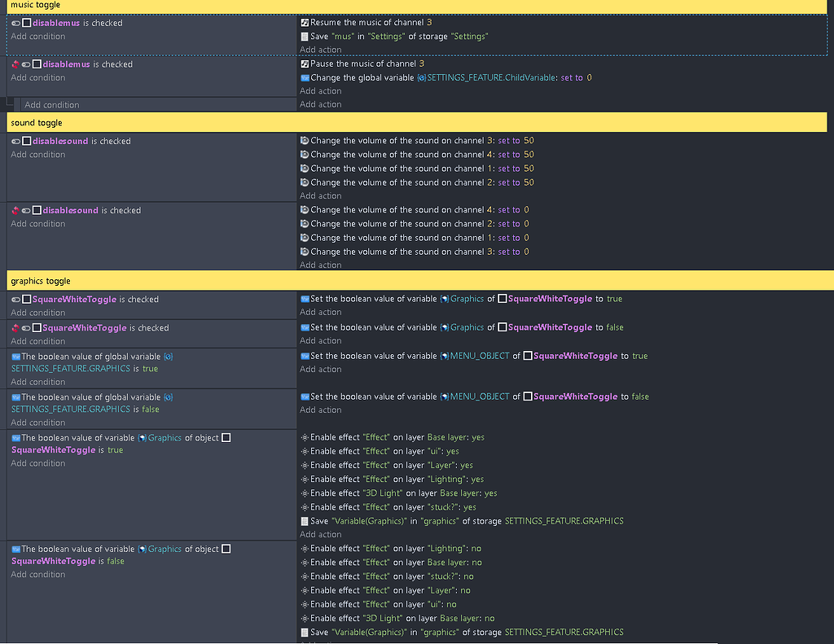The image size is (834, 644).
Task: Click "Add condition" under first disablemus condition
Action: tap(38, 37)
